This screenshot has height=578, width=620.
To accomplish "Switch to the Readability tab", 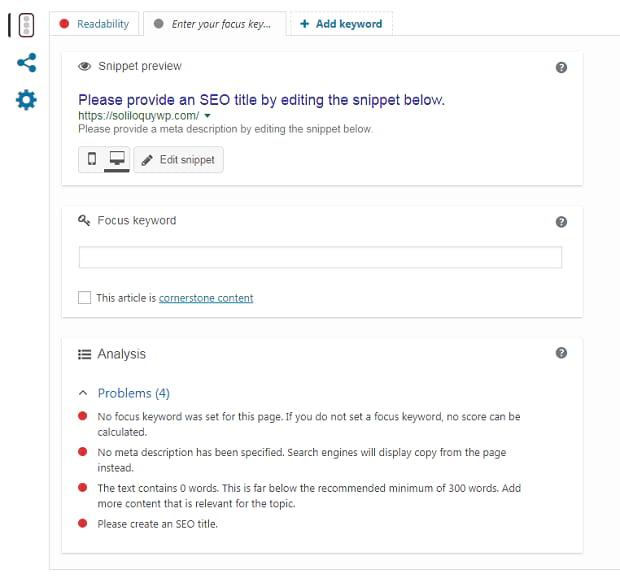I will (x=95, y=24).
